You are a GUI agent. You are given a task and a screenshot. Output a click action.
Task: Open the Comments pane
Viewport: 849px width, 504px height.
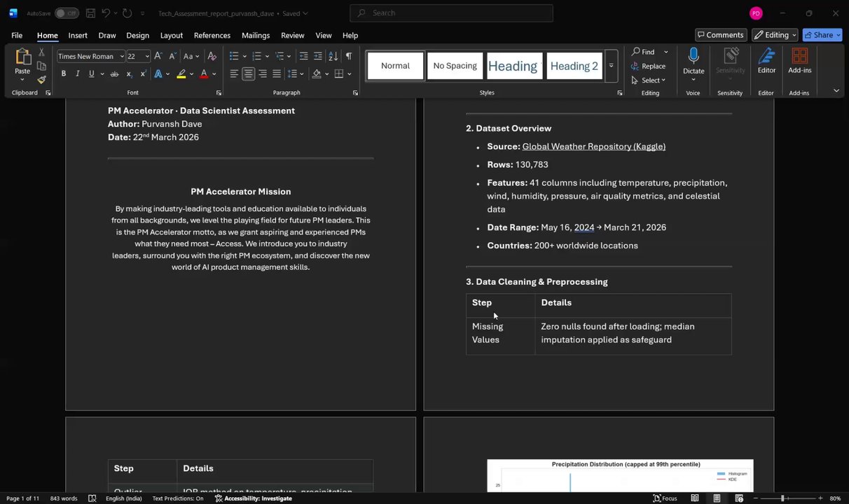point(720,35)
